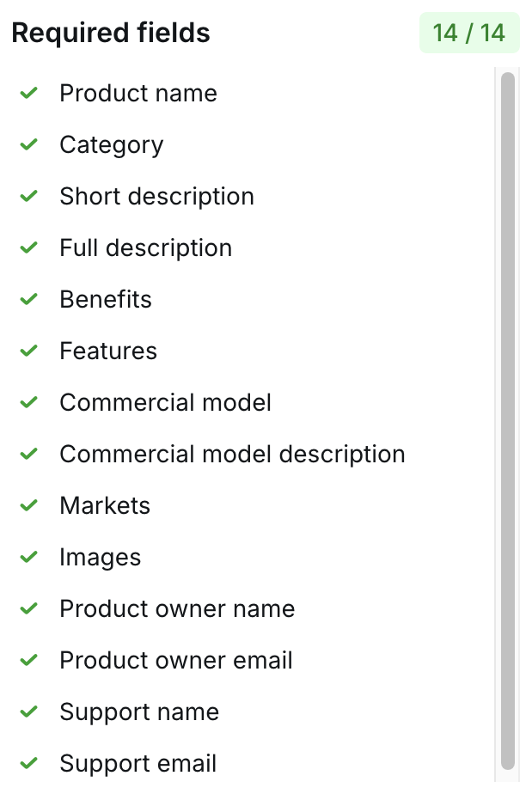Image resolution: width=532 pixels, height=794 pixels.
Task: Click the checkmark next to Features
Action: (29, 351)
